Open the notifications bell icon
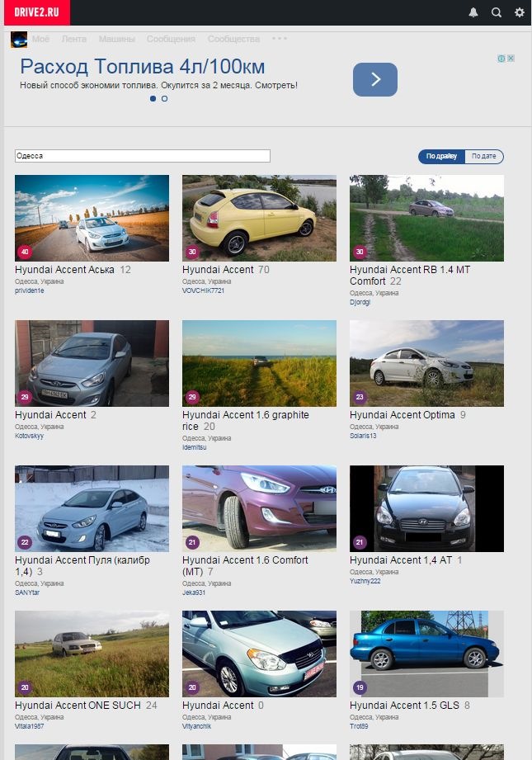This screenshot has width=532, height=760. pyautogui.click(x=473, y=12)
